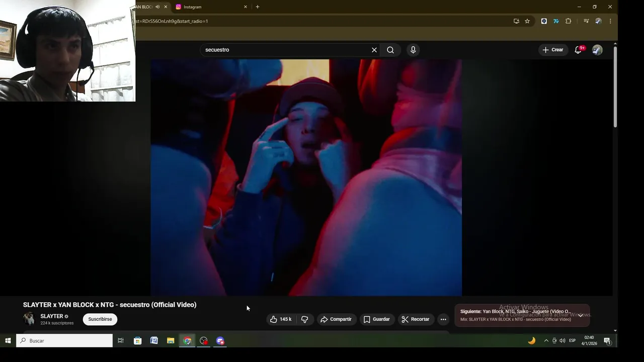Click the YouTube search magnifier button
Image resolution: width=644 pixels, height=362 pixels.
coord(390,50)
